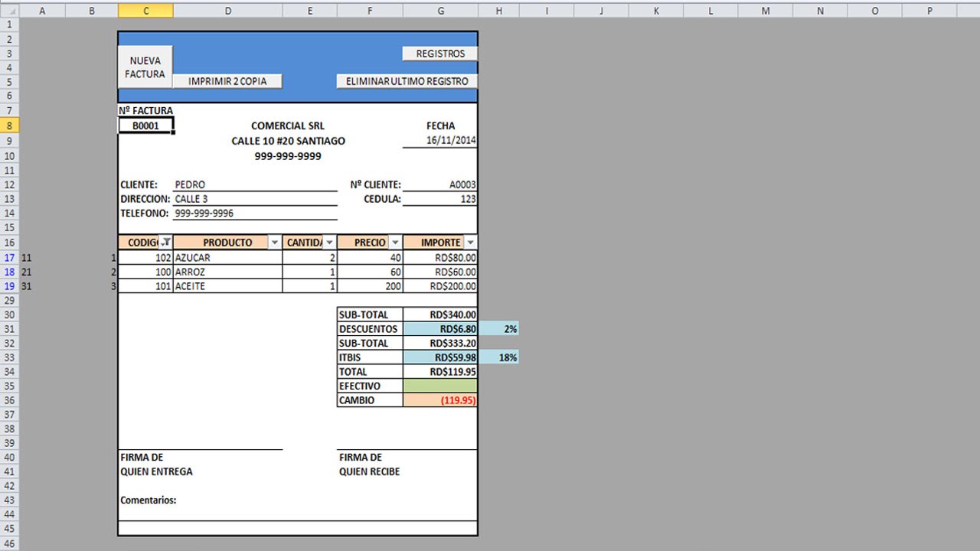Viewport: 980px width, 551px height.
Task: Open the PRECIO column filter dropdown
Action: [395, 243]
